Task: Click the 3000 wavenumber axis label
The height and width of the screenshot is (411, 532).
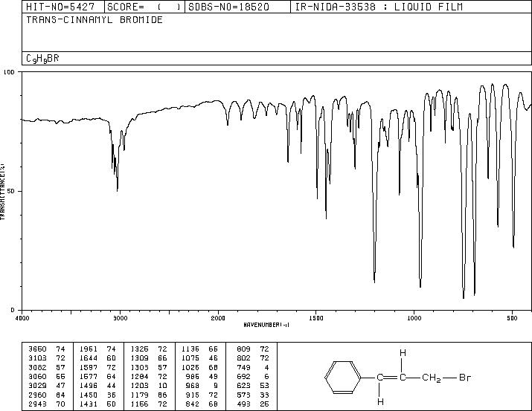Action: point(120,318)
